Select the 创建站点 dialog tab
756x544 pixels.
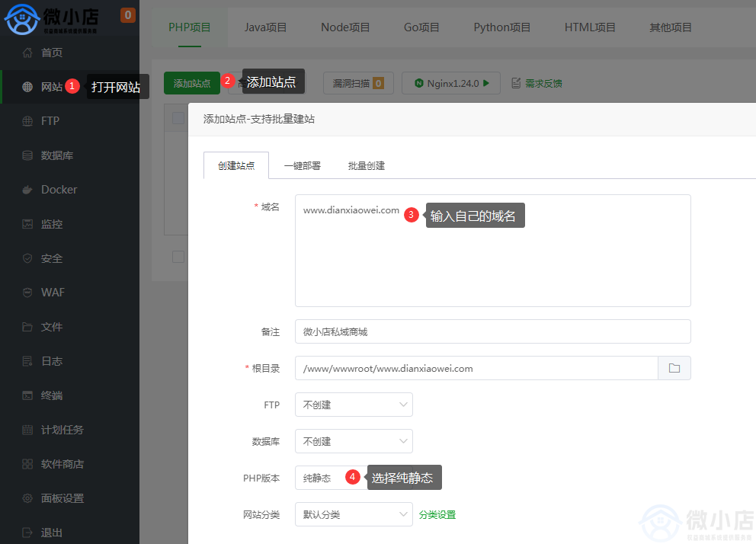click(x=236, y=166)
